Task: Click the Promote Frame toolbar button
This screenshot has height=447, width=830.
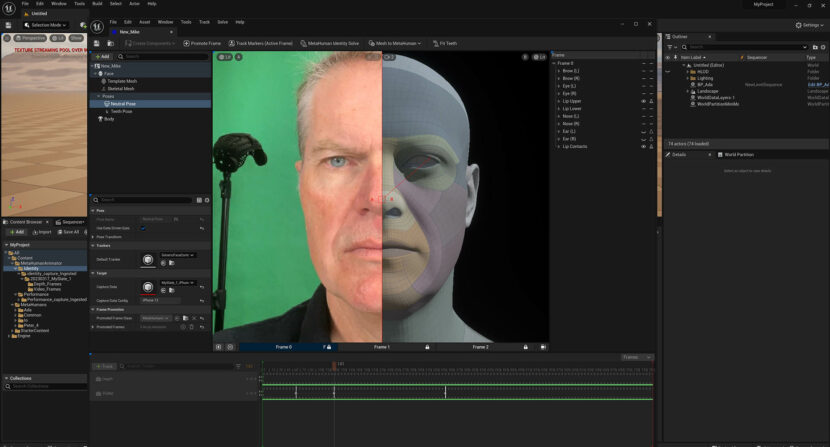Action: coord(200,43)
